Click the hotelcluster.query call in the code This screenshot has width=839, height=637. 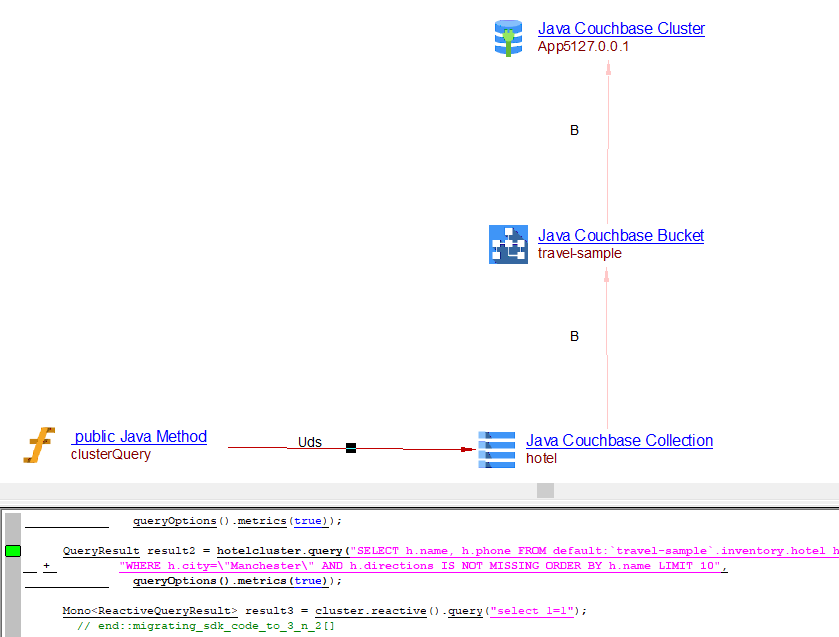tap(280, 551)
